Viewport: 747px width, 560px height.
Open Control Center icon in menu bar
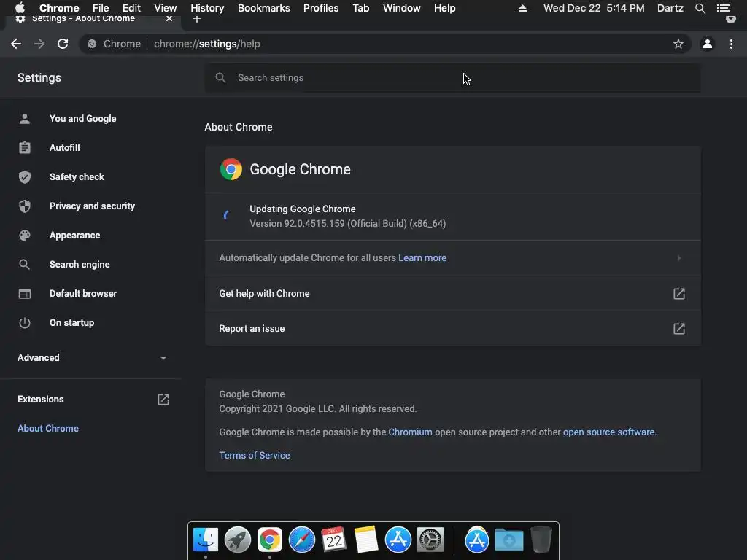click(723, 8)
